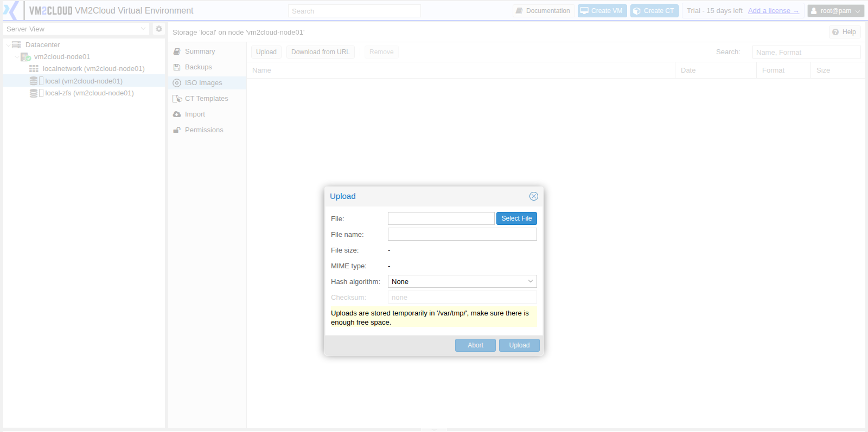Viewport: 868px width, 432px height.
Task: Sort by the Date column header
Action: coord(716,70)
